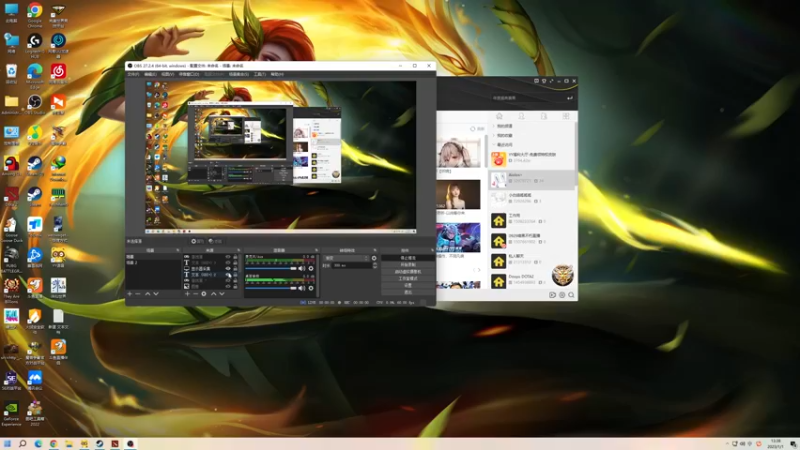Open source properties gear in the Sources toolbar

tap(204, 294)
